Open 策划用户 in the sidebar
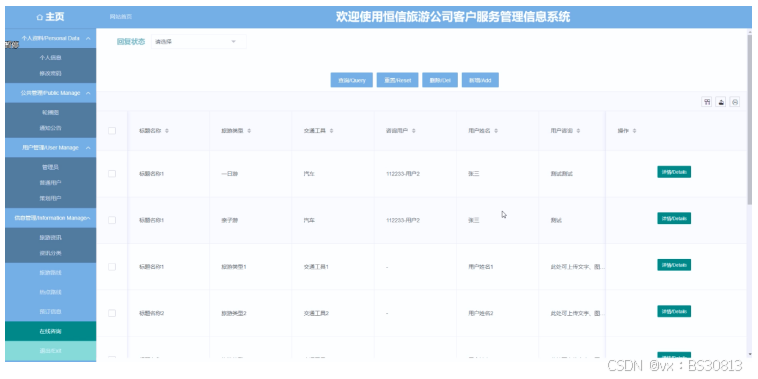Screen dimensions: 758x379 pyautogui.click(x=51, y=198)
